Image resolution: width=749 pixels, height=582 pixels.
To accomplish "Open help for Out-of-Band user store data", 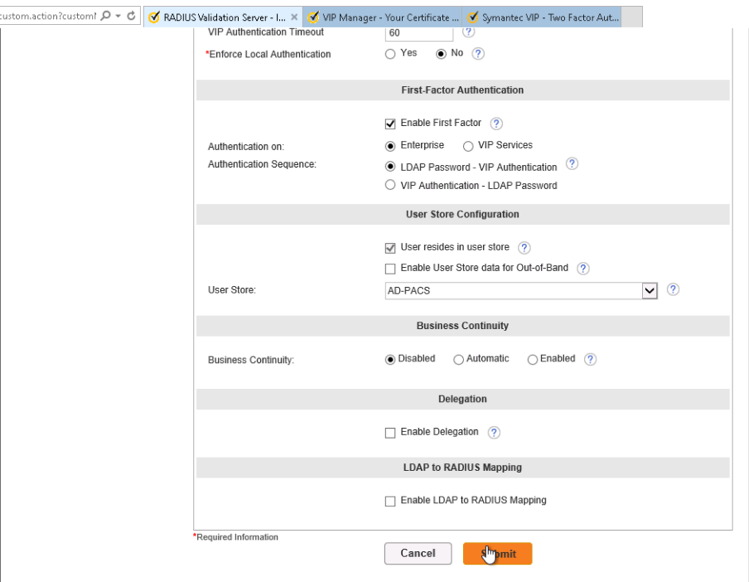I will (583, 268).
